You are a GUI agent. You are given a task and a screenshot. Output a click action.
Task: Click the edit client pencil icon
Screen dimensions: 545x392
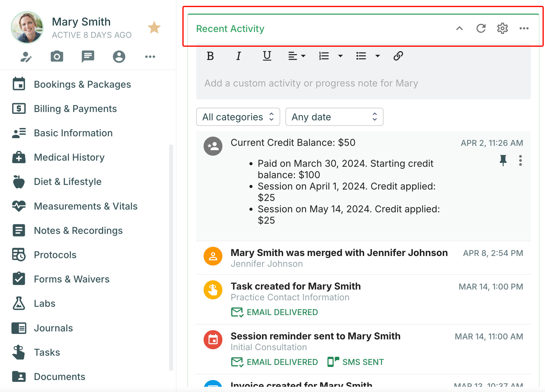pyautogui.click(x=26, y=57)
